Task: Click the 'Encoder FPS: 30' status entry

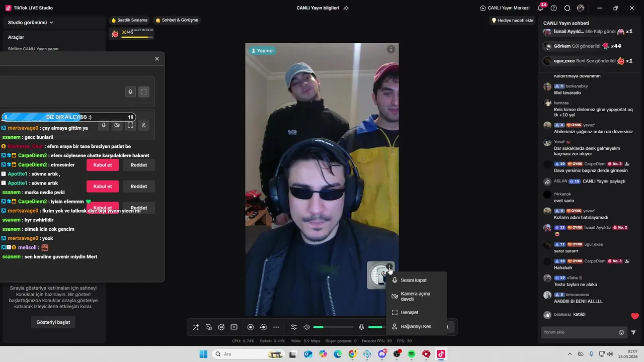Action: (x=377, y=341)
